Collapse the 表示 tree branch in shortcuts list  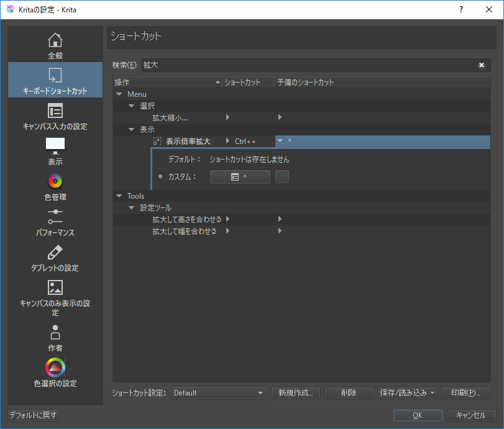pyautogui.click(x=132, y=129)
